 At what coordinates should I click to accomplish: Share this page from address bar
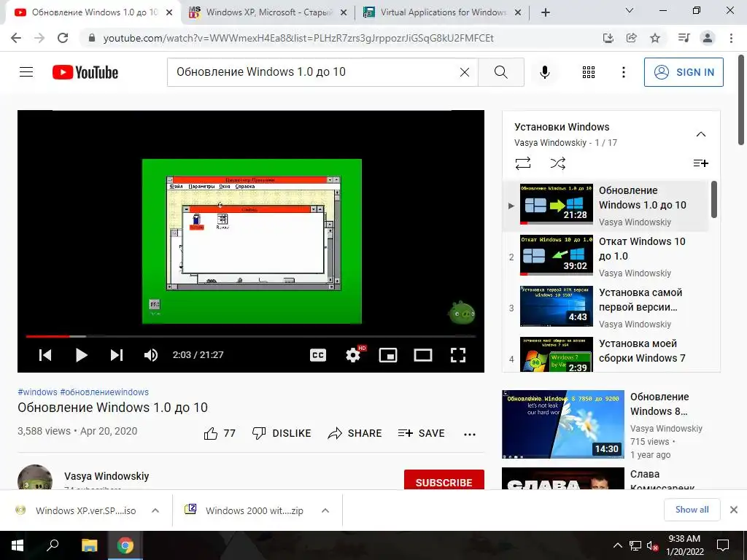tap(632, 38)
